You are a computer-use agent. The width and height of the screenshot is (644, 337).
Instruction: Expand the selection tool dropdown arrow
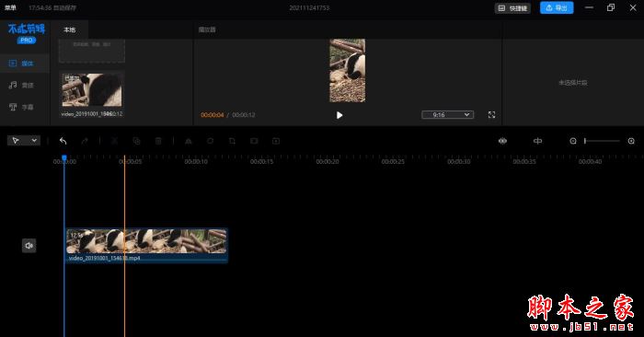[x=34, y=141]
